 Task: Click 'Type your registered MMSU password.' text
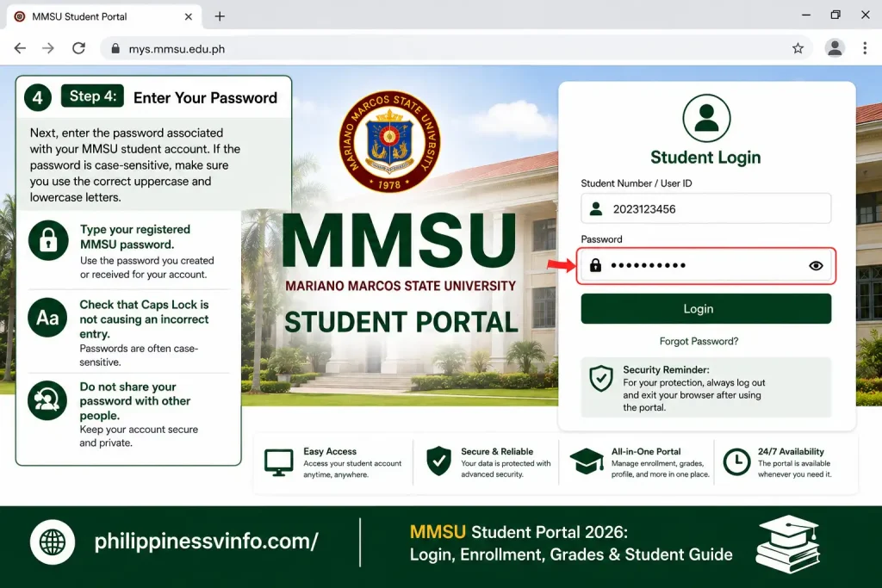(135, 237)
